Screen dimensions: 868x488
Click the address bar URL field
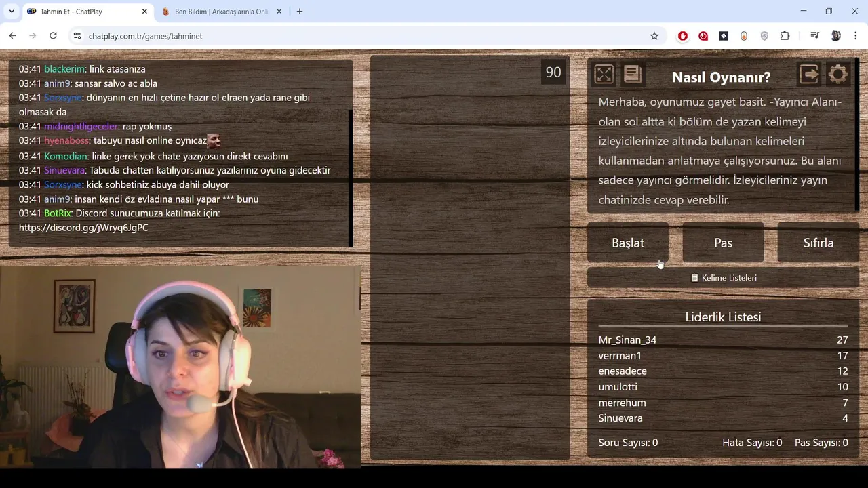click(x=366, y=36)
